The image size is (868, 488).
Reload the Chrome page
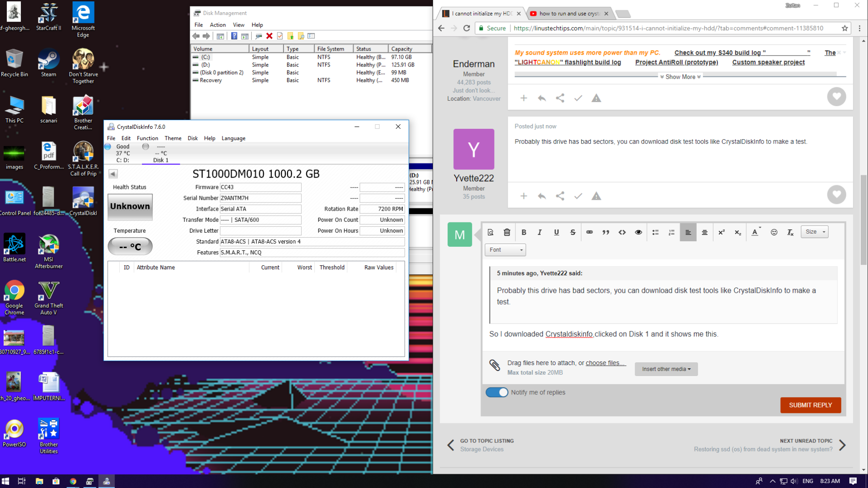tap(467, 28)
